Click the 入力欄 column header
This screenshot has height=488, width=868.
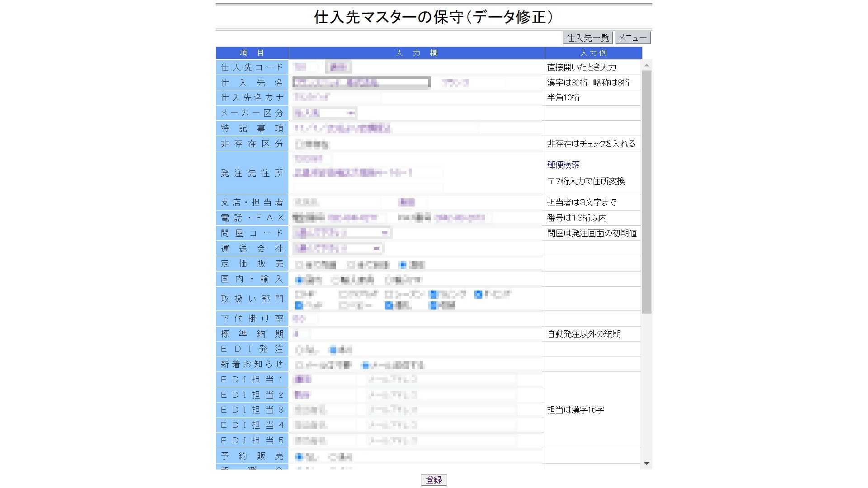(x=416, y=53)
